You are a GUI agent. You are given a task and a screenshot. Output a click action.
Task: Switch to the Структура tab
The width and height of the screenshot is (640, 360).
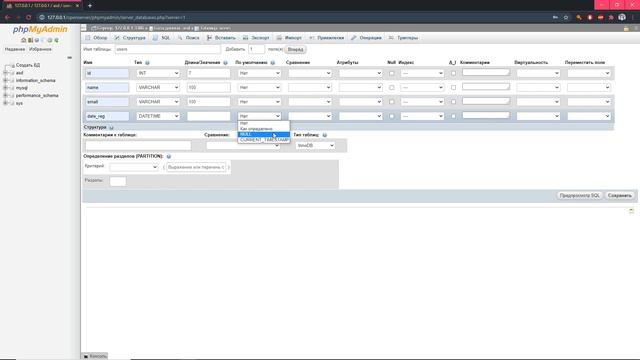coord(130,38)
